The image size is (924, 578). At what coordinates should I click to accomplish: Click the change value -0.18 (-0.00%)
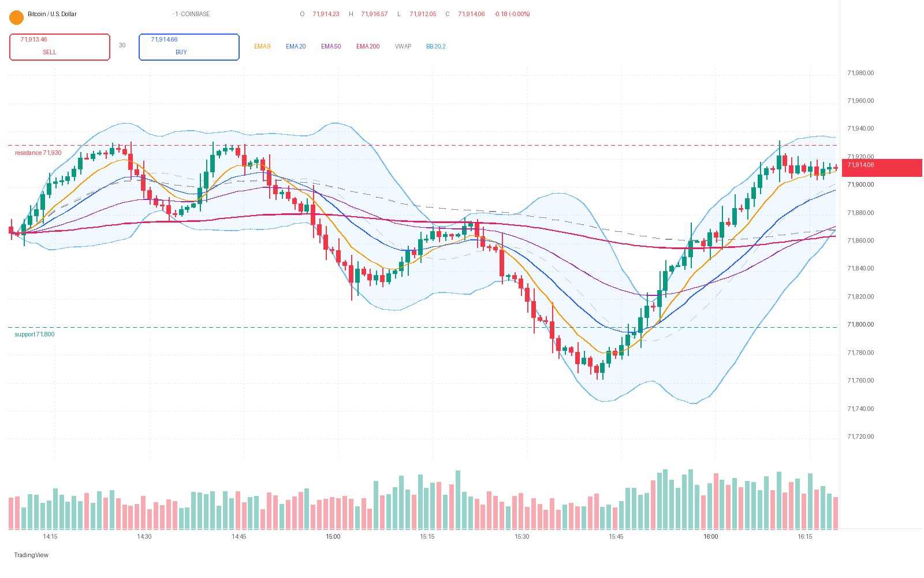tap(512, 14)
